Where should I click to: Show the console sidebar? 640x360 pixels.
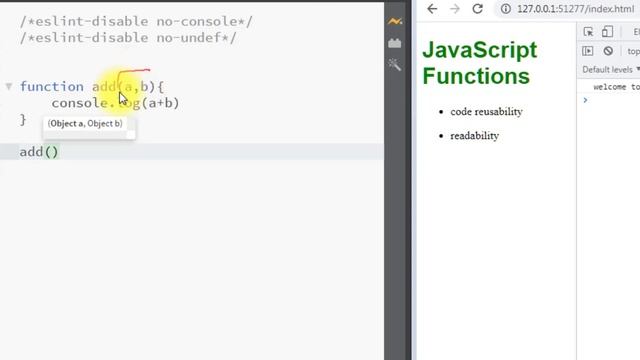tap(588, 51)
